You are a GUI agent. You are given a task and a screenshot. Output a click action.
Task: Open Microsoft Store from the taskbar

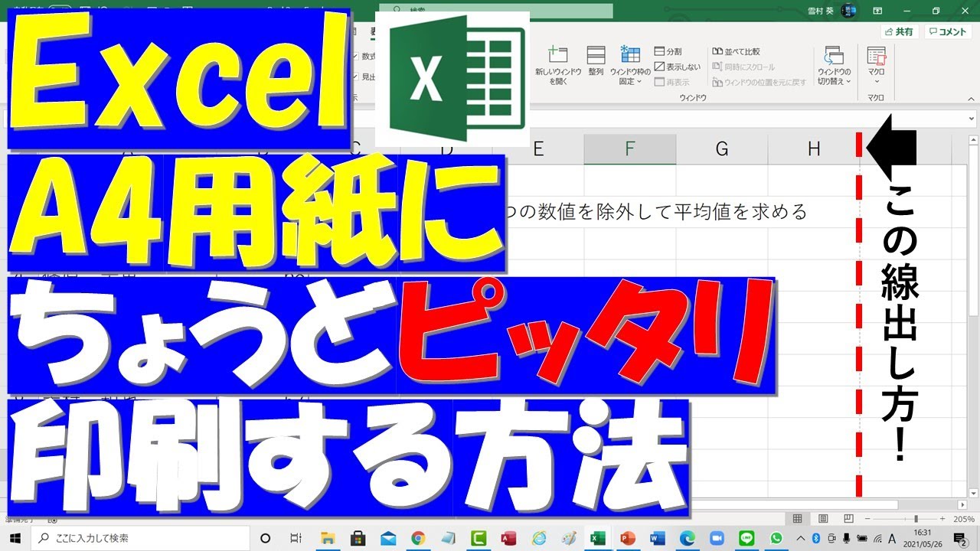click(x=358, y=538)
